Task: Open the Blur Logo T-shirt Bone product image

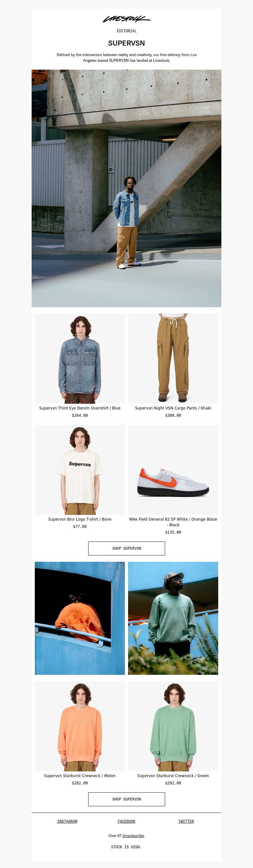Action: [x=80, y=470]
